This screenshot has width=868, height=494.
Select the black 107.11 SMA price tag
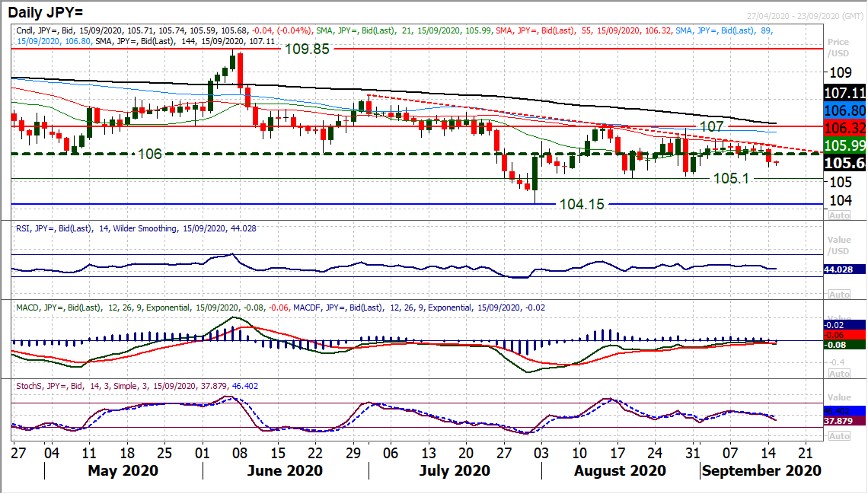[846, 93]
